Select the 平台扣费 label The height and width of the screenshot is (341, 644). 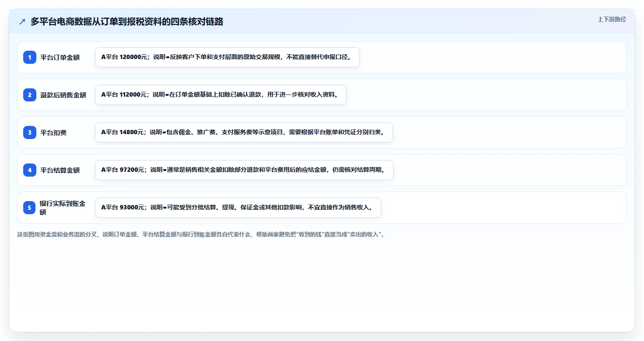coord(53,132)
